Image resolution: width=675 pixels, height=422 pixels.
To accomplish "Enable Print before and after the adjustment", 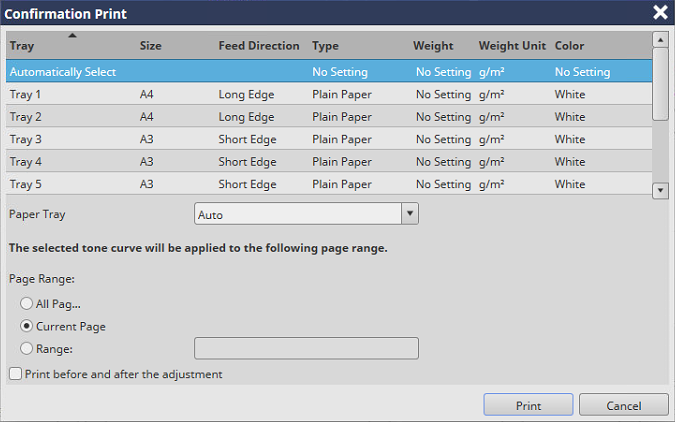I will point(15,374).
